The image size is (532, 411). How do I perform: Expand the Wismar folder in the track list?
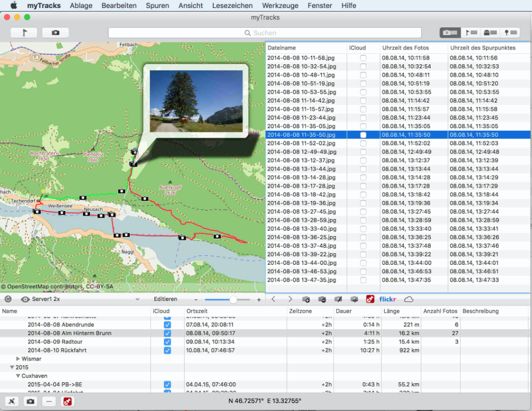pyautogui.click(x=18, y=359)
